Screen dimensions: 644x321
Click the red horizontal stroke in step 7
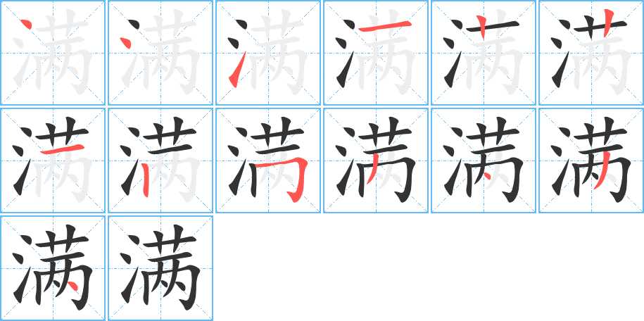tap(62, 149)
